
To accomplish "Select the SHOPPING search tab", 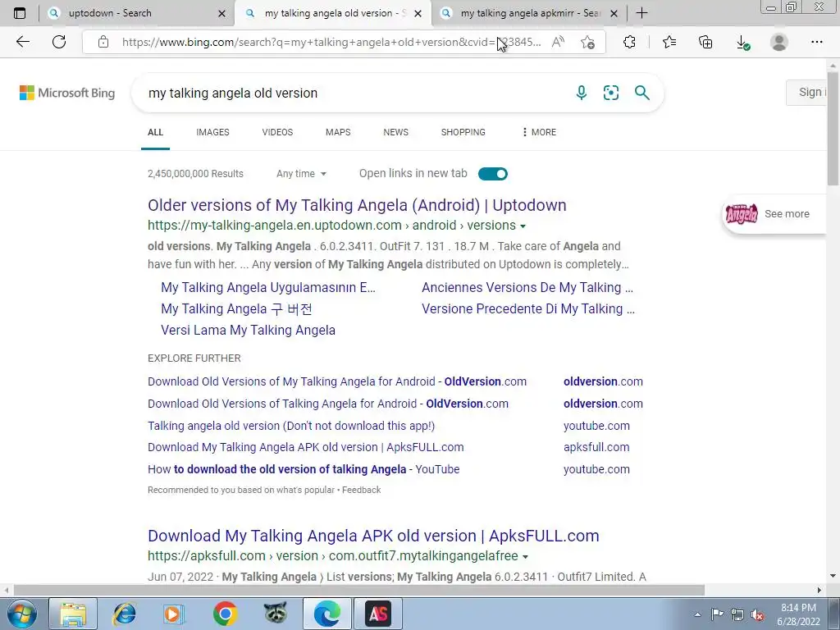I will (x=463, y=132).
